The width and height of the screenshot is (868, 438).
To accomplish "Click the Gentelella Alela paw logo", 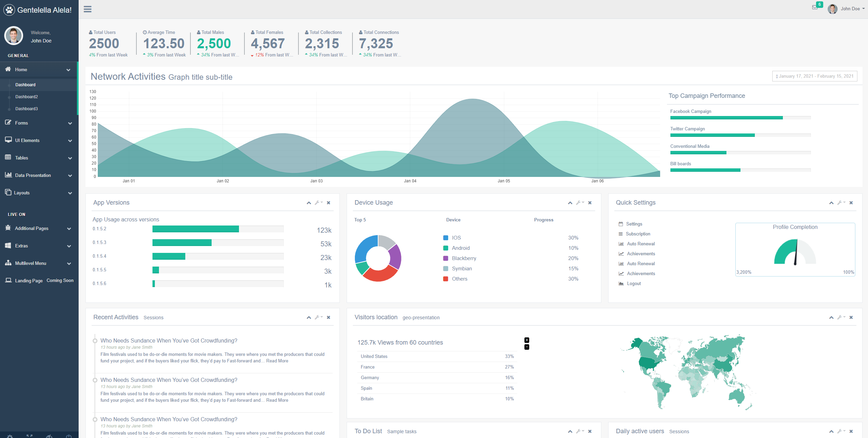I will click(x=9, y=10).
